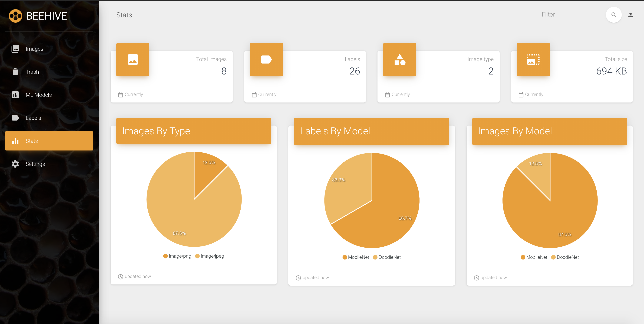Click the Total Images card icon
Viewport: 644px width, 324px height.
coord(133,60)
